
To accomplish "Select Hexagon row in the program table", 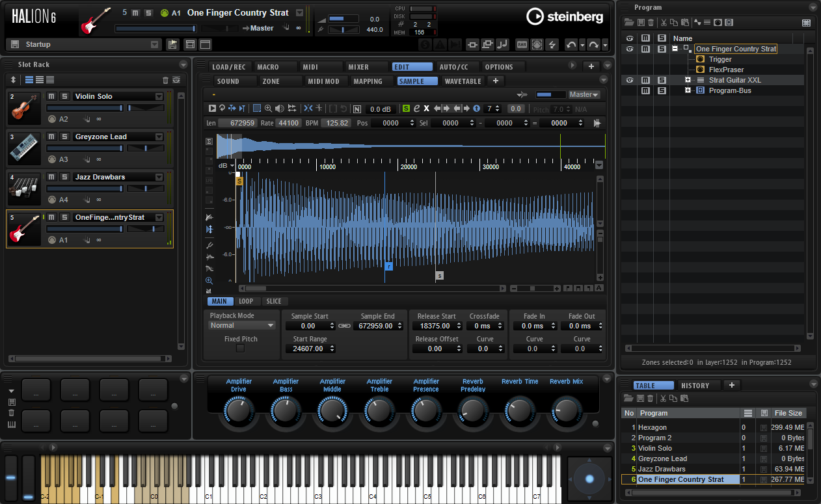I will click(714, 427).
